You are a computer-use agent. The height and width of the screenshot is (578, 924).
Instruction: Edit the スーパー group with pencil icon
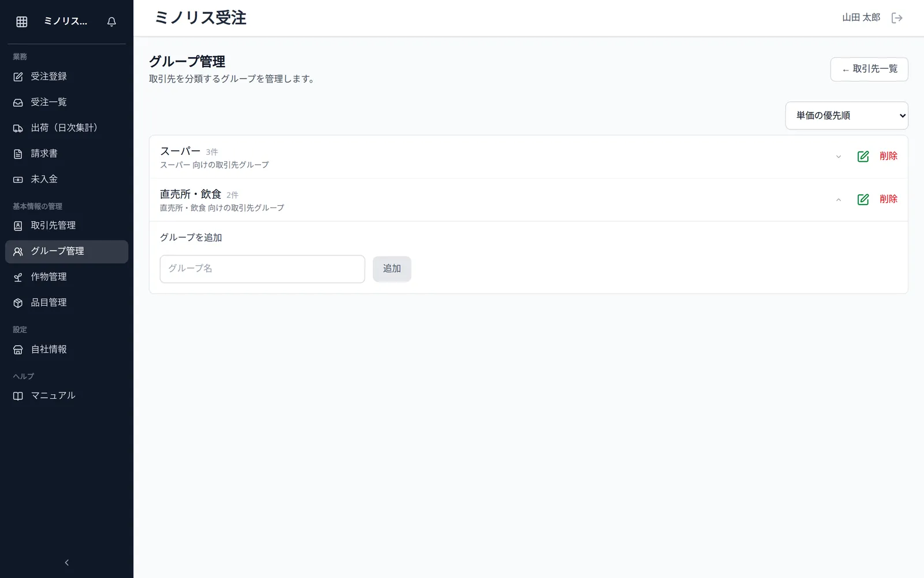click(x=863, y=157)
